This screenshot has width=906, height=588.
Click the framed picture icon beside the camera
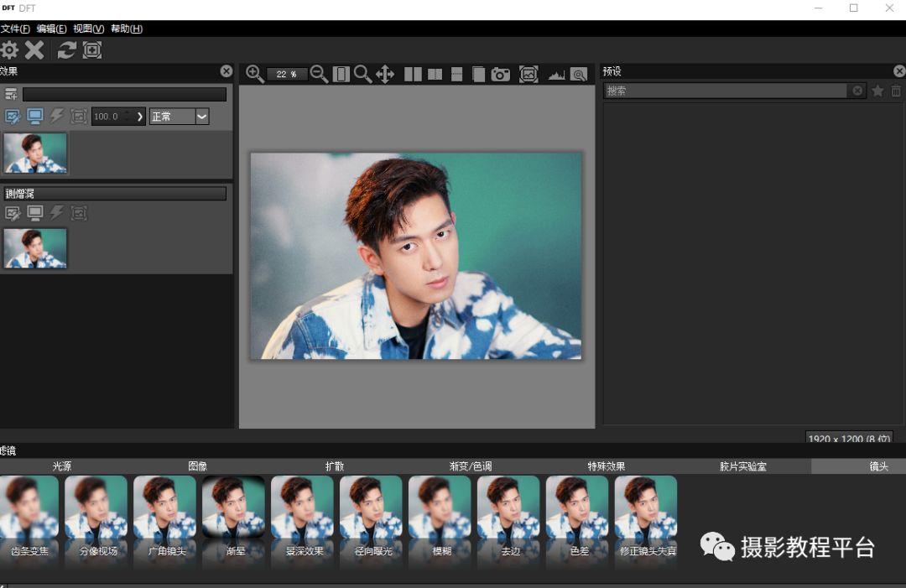(528, 74)
